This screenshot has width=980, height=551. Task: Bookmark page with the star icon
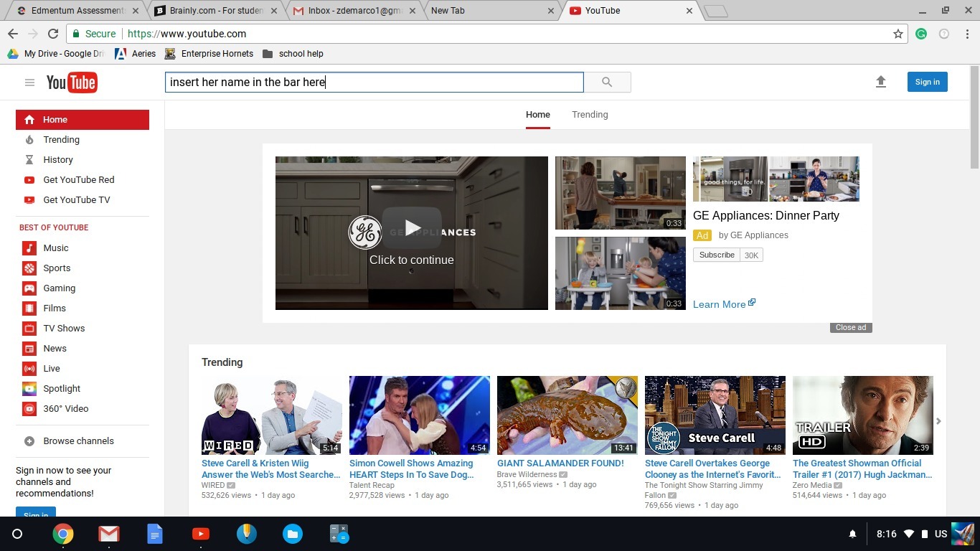(897, 34)
